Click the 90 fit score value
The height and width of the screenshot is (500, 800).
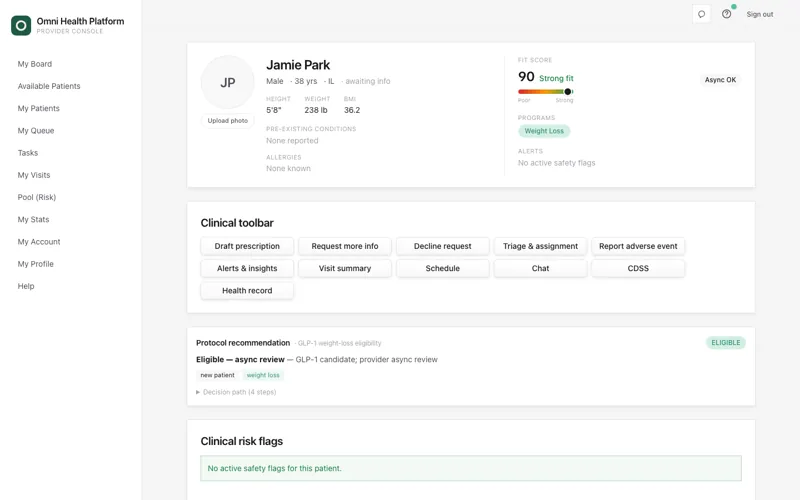click(x=526, y=77)
